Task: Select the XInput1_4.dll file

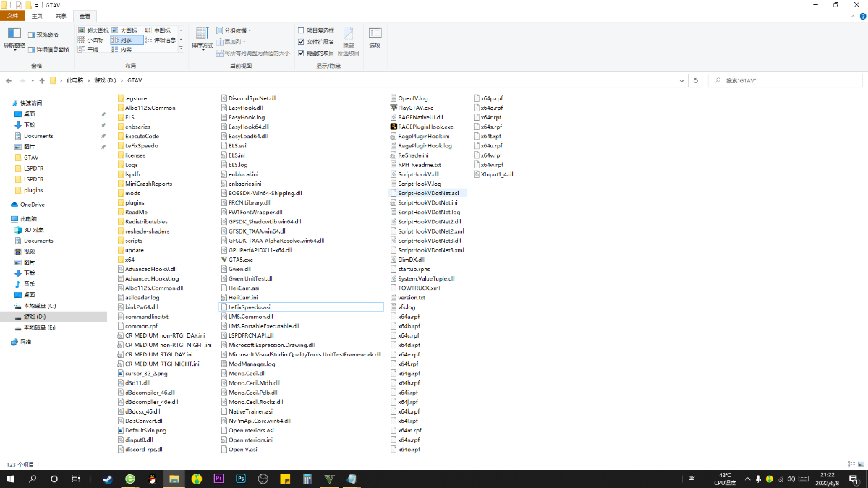Action: tap(493, 174)
